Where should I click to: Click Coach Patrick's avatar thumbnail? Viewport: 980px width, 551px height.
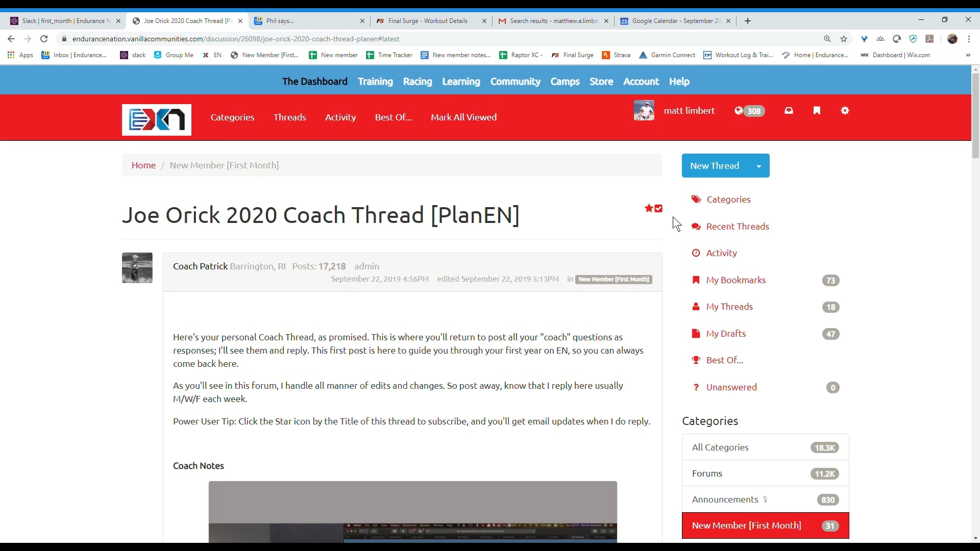coord(137,268)
